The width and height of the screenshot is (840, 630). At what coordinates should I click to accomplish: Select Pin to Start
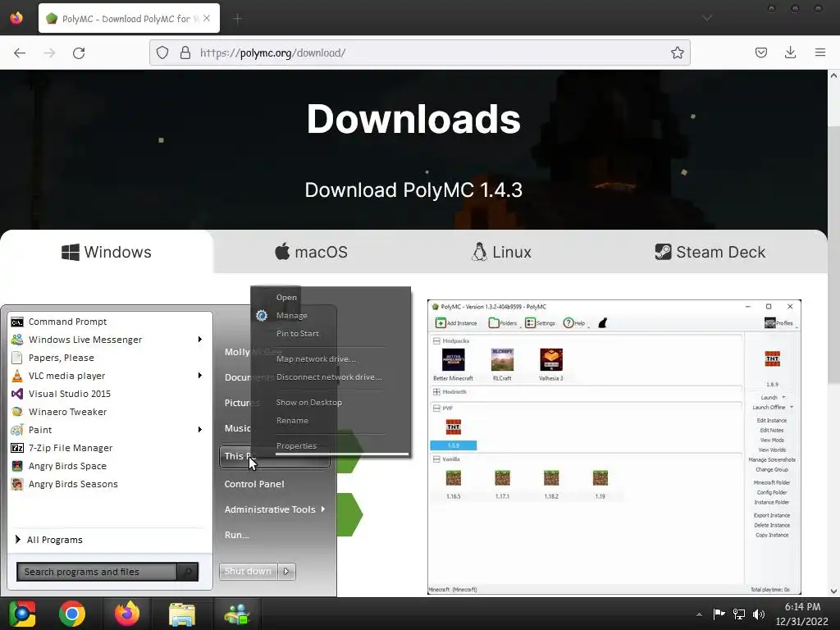coord(298,333)
